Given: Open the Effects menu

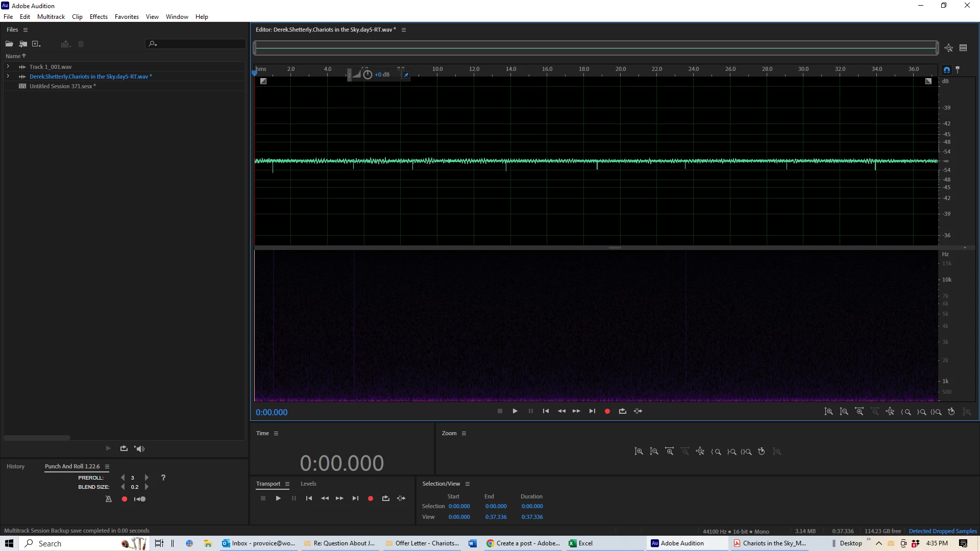Looking at the screenshot, I should [99, 17].
